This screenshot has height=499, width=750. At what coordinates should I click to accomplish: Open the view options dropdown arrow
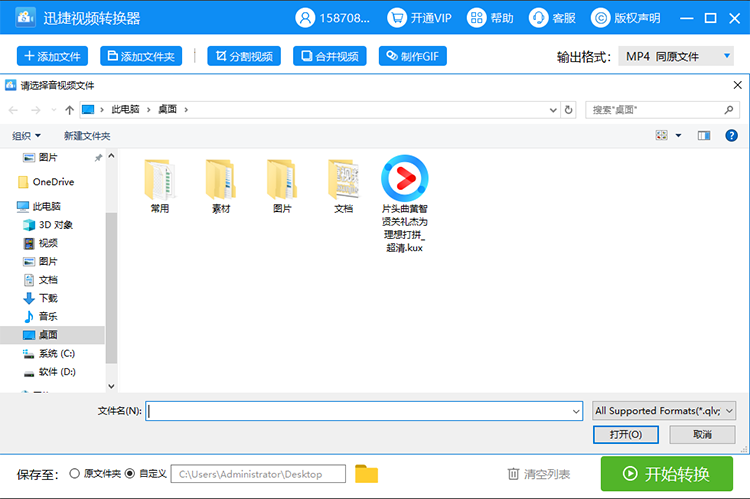pos(678,135)
